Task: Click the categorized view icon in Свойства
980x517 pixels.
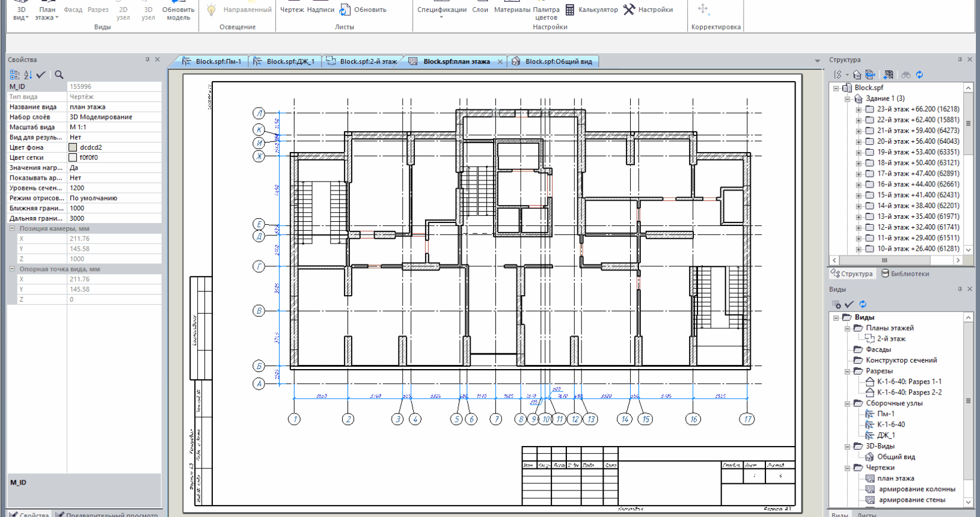Action: tap(14, 75)
